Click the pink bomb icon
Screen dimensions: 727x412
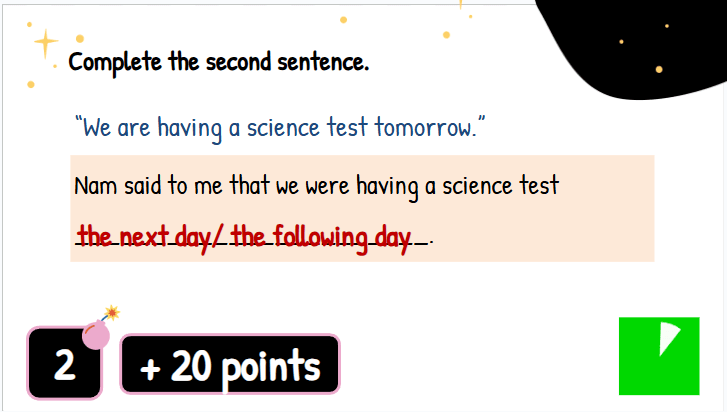pos(96,335)
